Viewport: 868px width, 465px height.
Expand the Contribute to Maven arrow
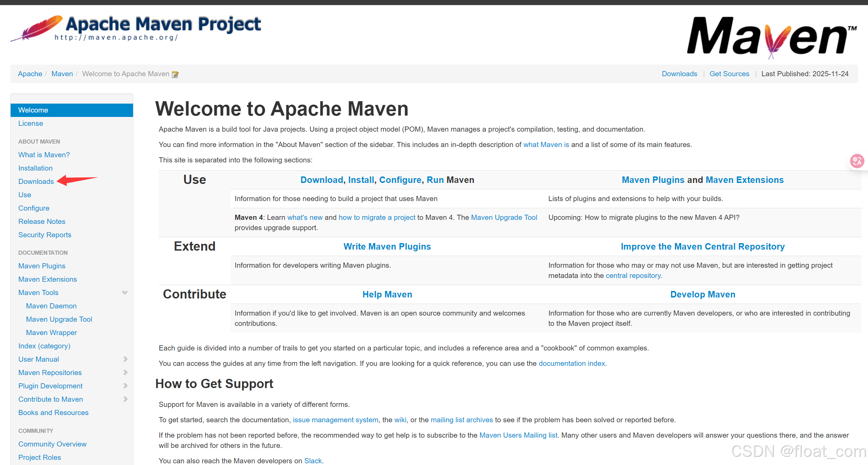pos(125,399)
